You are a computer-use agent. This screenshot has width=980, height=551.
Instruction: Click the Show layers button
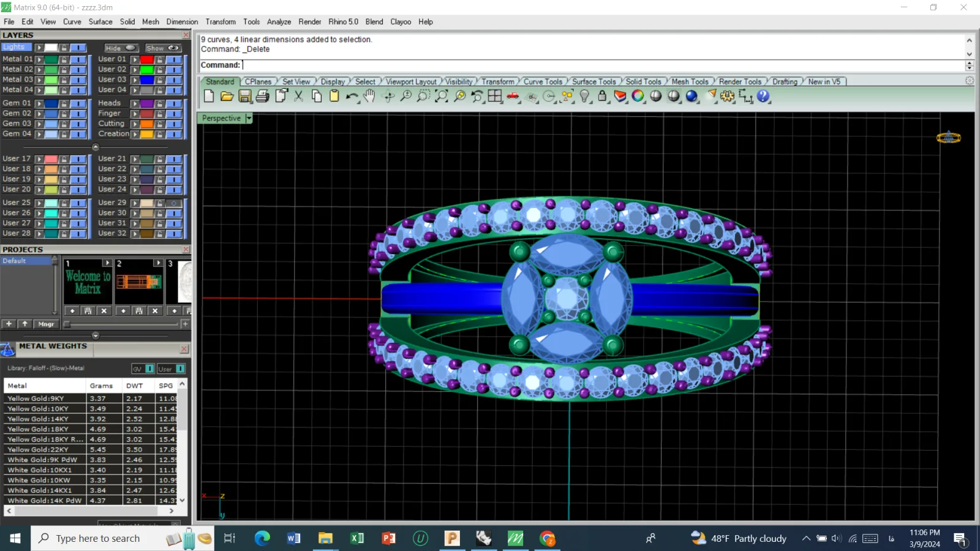tap(162, 48)
